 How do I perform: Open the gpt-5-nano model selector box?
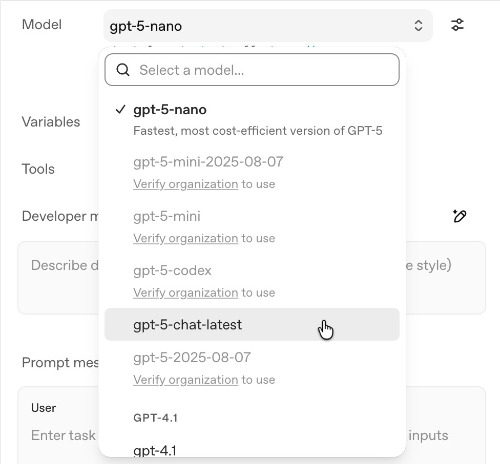tap(268, 26)
